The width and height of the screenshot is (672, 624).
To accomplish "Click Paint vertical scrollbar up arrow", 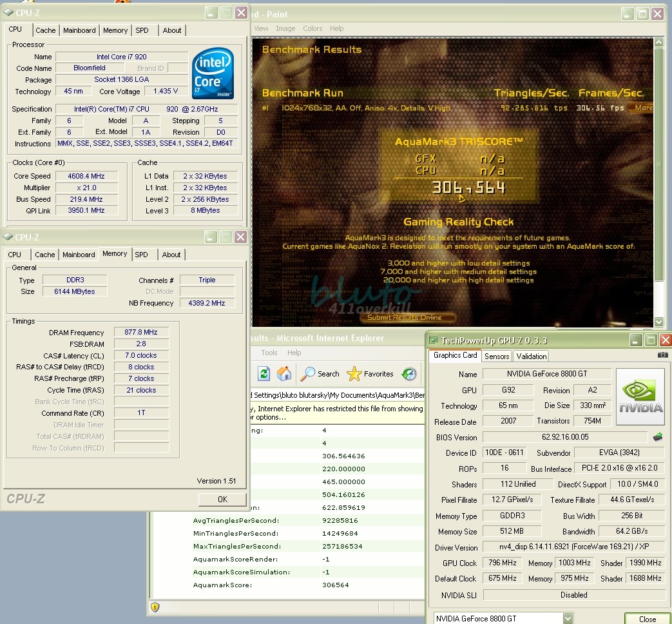I will 658,42.
